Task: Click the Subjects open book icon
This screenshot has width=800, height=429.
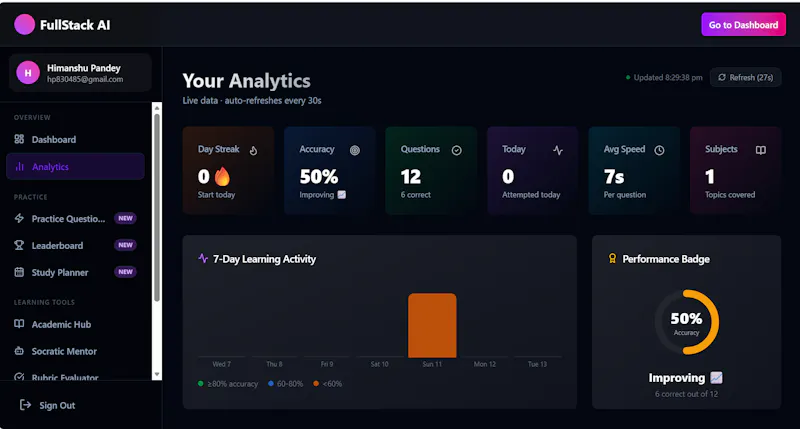Action: 761,150
